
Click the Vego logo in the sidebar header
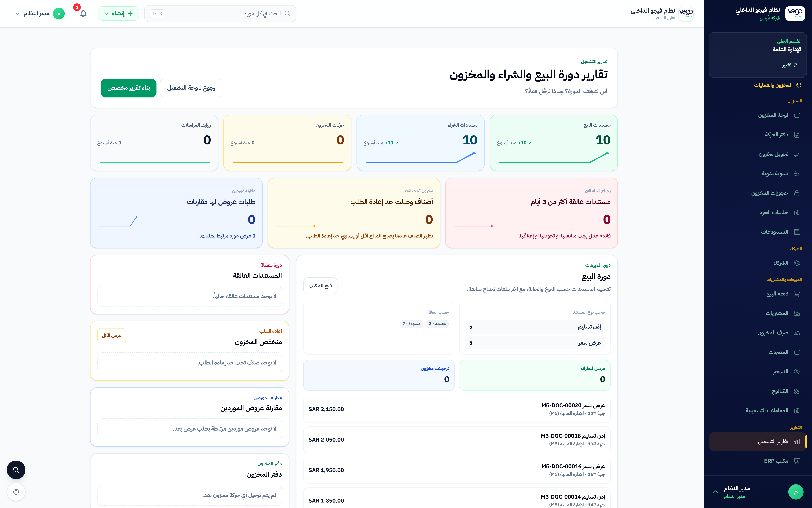click(795, 13)
